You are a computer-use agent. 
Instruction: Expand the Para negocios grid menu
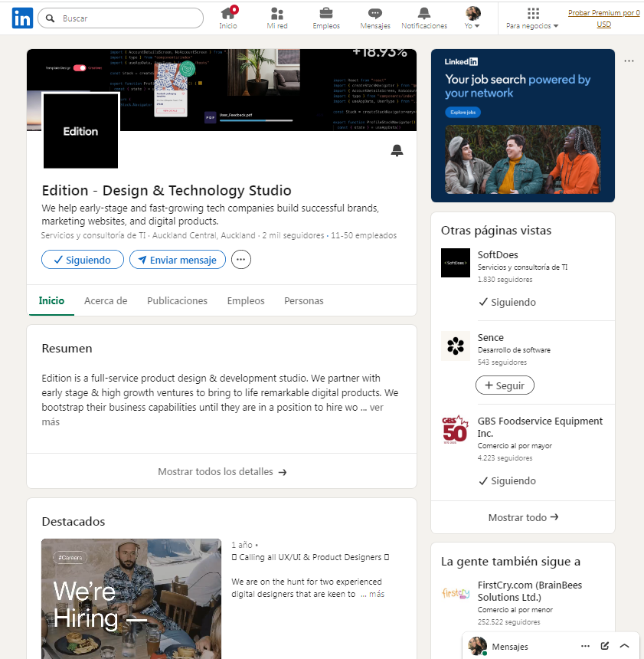point(532,18)
